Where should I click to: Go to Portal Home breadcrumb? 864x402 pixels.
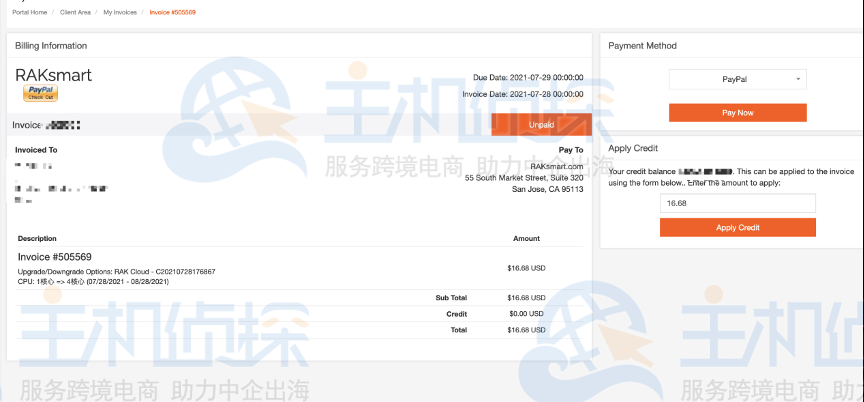[30, 12]
